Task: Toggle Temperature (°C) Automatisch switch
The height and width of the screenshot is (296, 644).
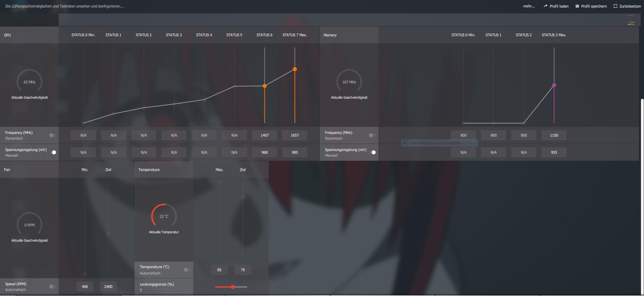Action: tap(187, 270)
